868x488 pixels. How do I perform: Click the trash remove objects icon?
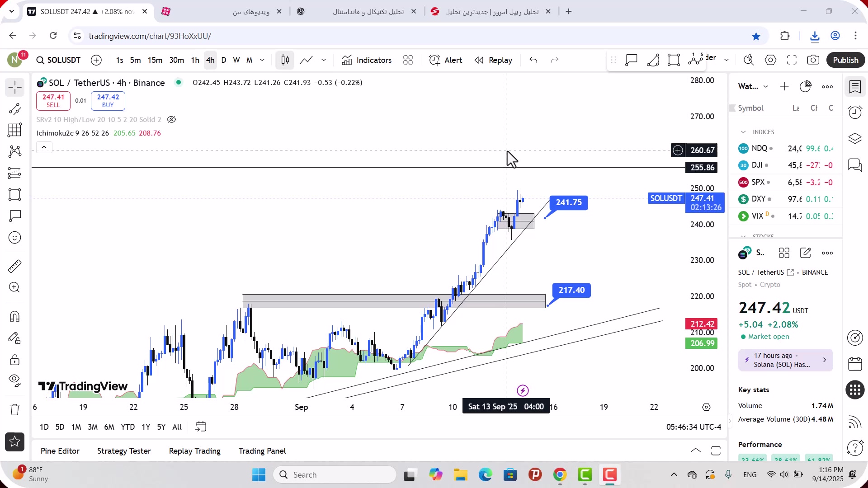(14, 409)
